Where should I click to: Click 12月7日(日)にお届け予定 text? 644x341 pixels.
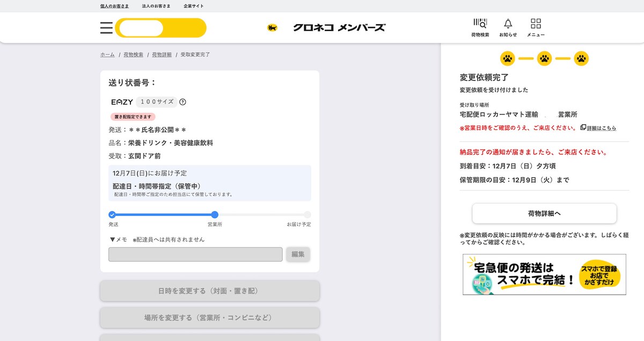click(150, 173)
